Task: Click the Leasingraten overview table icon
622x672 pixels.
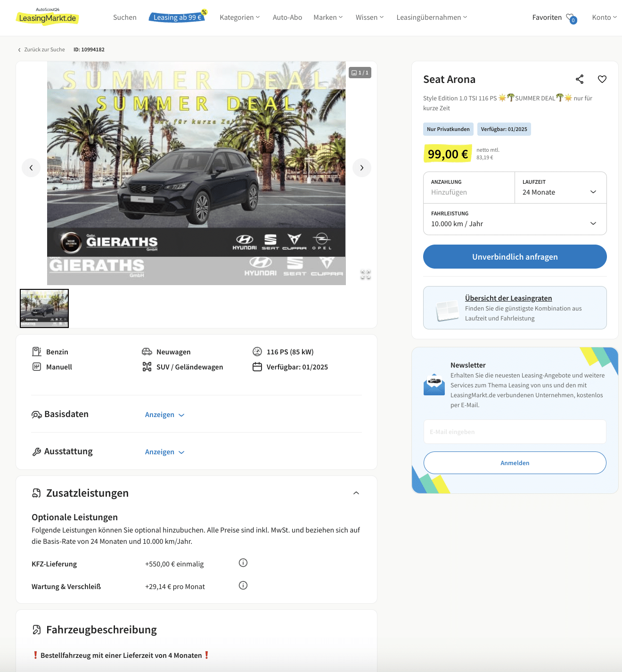Action: coord(447,311)
